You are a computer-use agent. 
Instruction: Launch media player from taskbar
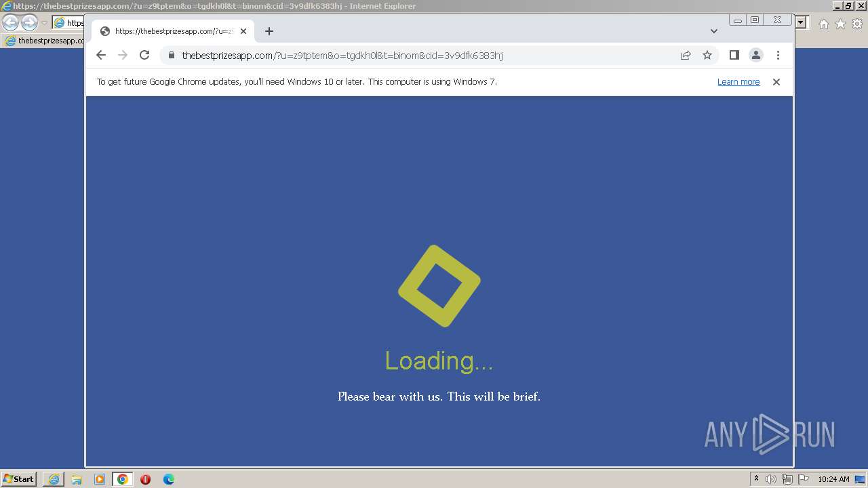pyautogui.click(x=100, y=479)
